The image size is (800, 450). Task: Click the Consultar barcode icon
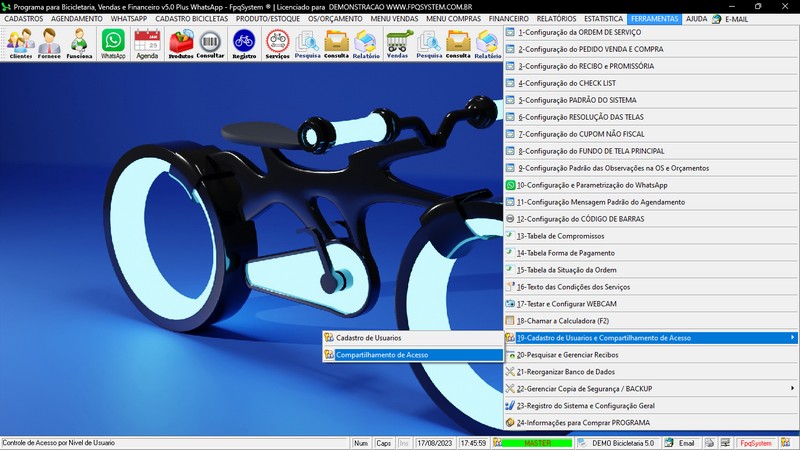[211, 43]
